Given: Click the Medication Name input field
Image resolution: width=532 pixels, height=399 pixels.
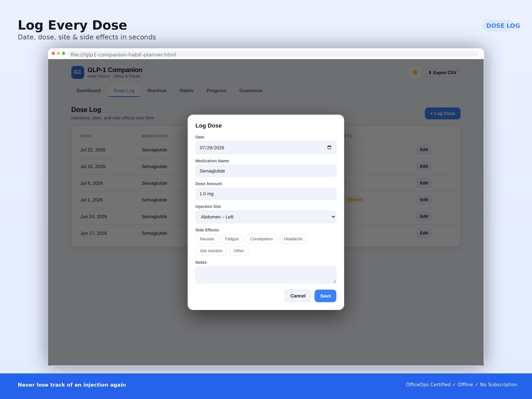Looking at the screenshot, I should pyautogui.click(x=266, y=171).
